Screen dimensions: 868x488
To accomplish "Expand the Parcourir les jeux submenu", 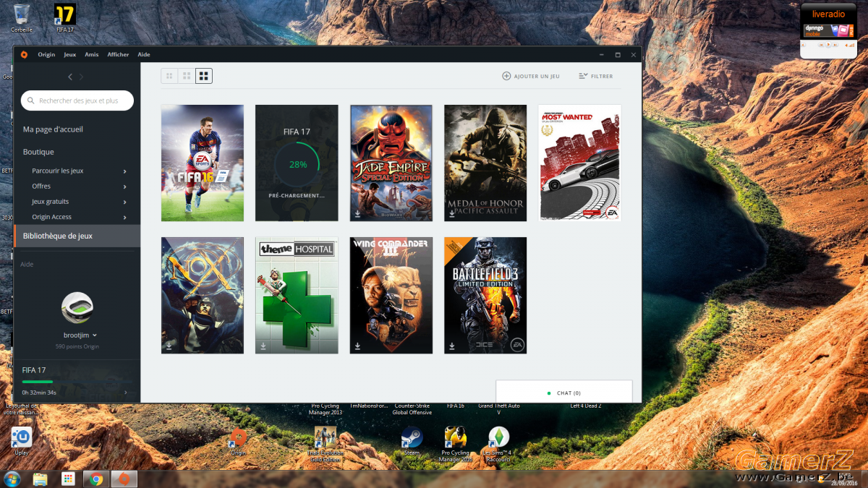I will (x=125, y=171).
